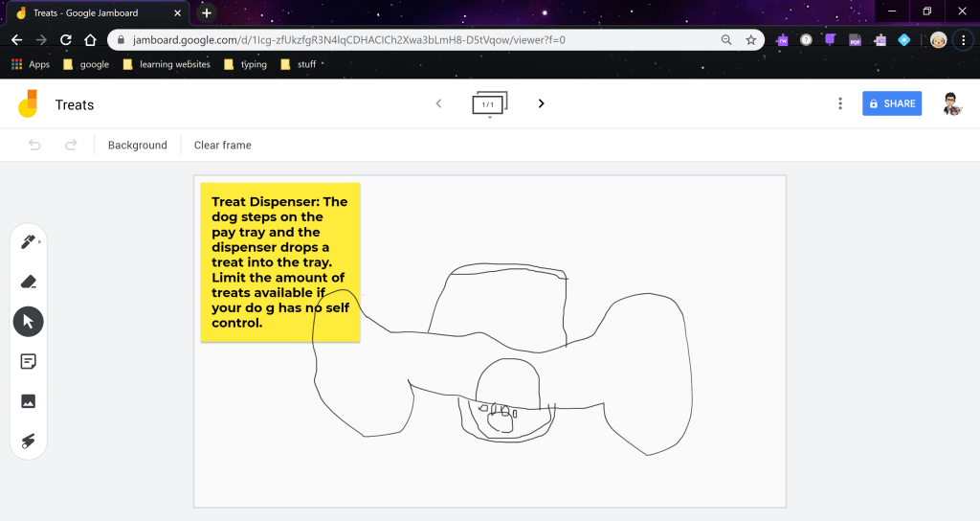Bookmark this page with star icon
This screenshot has width=980, height=521.
pos(751,39)
